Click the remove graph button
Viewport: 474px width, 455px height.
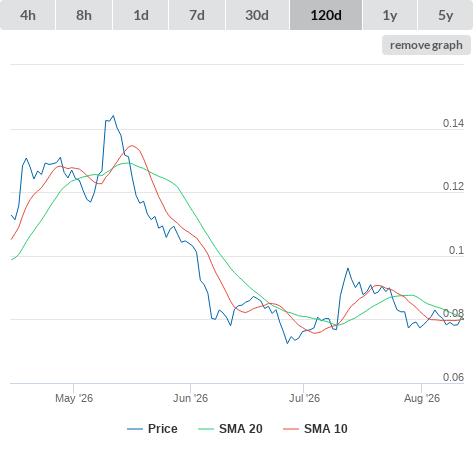click(x=426, y=45)
